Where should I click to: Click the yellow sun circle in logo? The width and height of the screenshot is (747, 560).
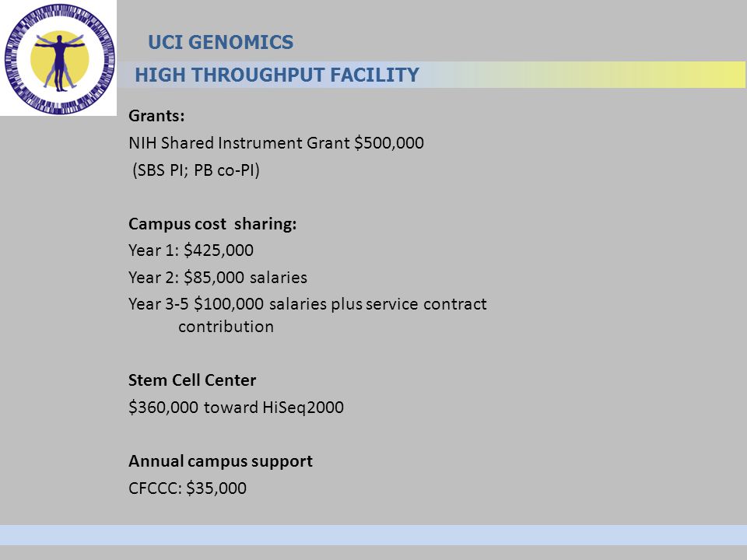tap(60, 60)
